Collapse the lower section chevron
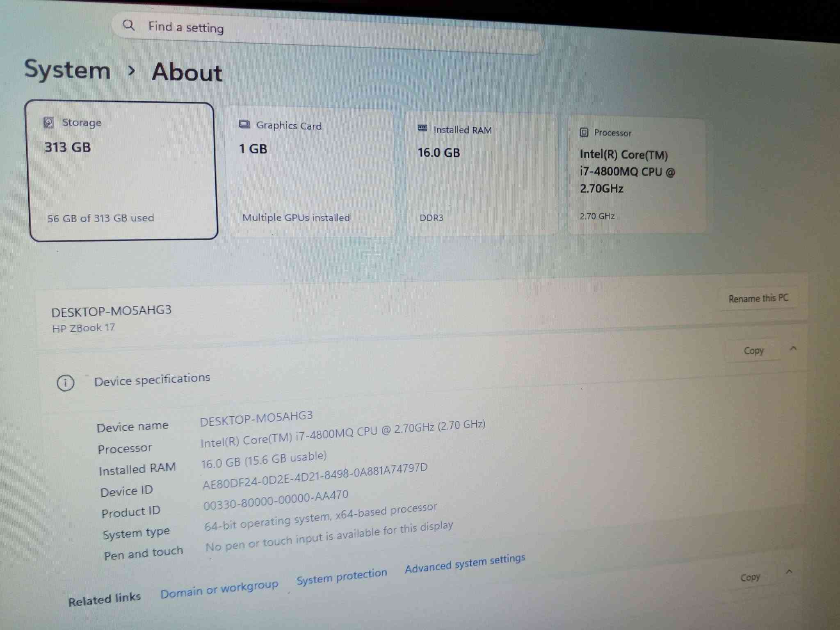Image resolution: width=840 pixels, height=630 pixels. pos(789,571)
